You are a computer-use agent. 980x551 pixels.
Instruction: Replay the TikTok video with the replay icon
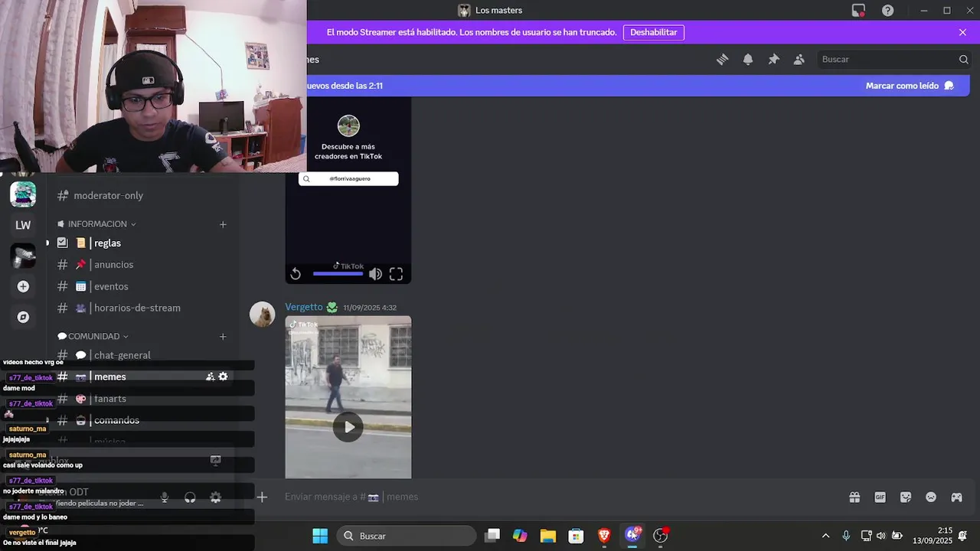(296, 274)
